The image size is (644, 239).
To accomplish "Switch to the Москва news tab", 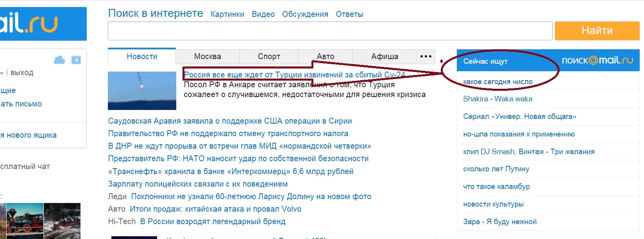I will pyautogui.click(x=207, y=56).
